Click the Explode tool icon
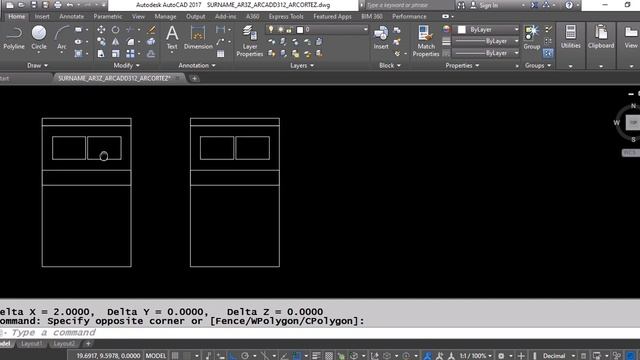Viewport: 640px width, 360px height. pyautogui.click(x=151, y=42)
